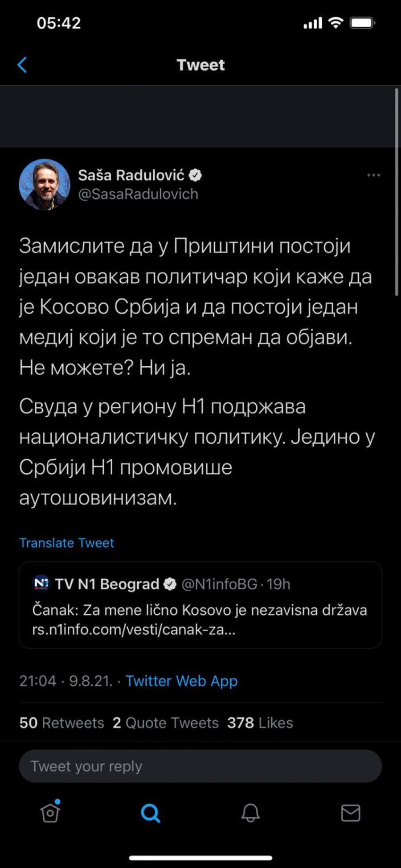Focus the Tweet your reply field

200,766
